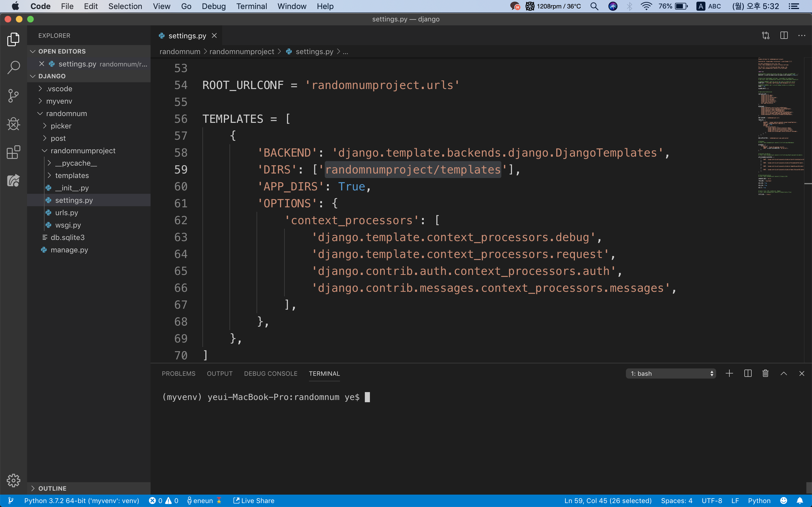Open the Search view in activity bar
Image resolution: width=812 pixels, height=507 pixels.
14,67
